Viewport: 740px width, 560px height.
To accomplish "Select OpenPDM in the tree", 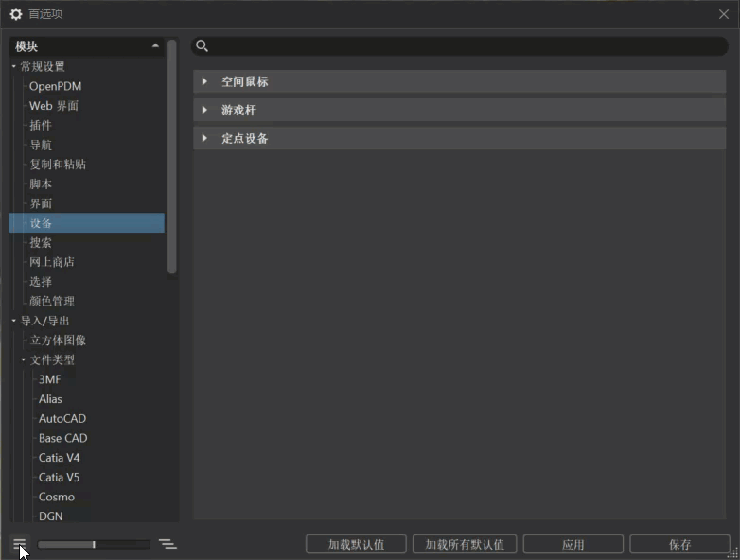I will [55, 86].
